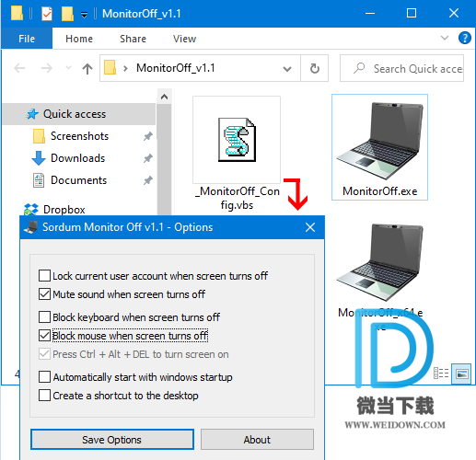The width and height of the screenshot is (476, 460).
Task: Uncheck Mute sound when screen turns off
Action: pyautogui.click(x=44, y=294)
